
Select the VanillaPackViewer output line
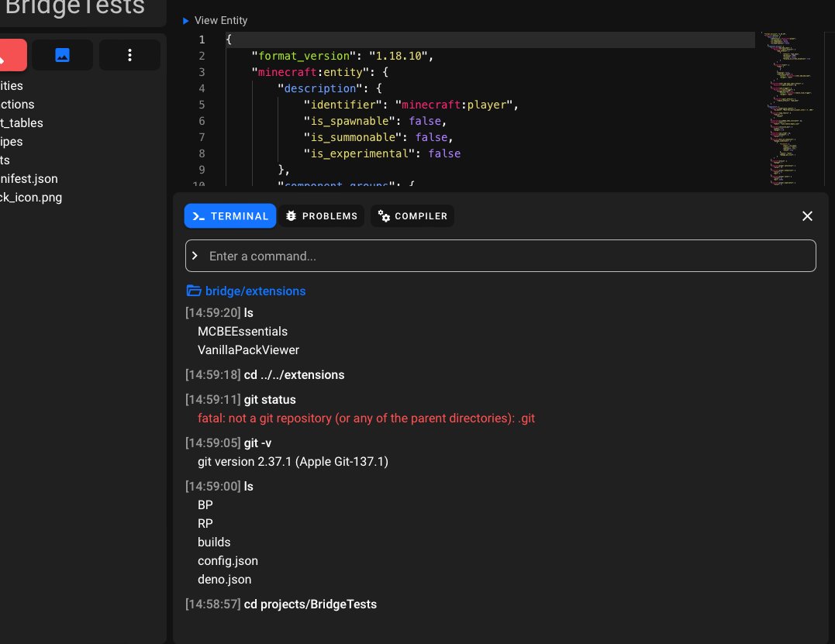pyautogui.click(x=249, y=350)
